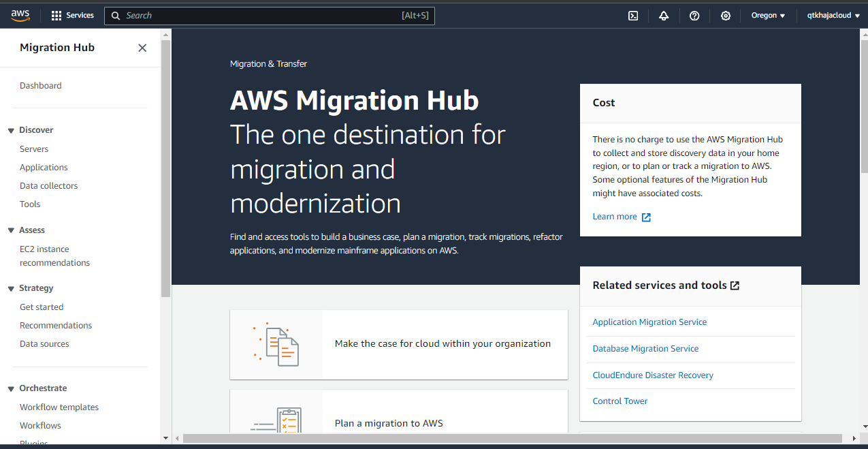
Task: Open EC2 instance recommendations
Action: pyautogui.click(x=54, y=256)
